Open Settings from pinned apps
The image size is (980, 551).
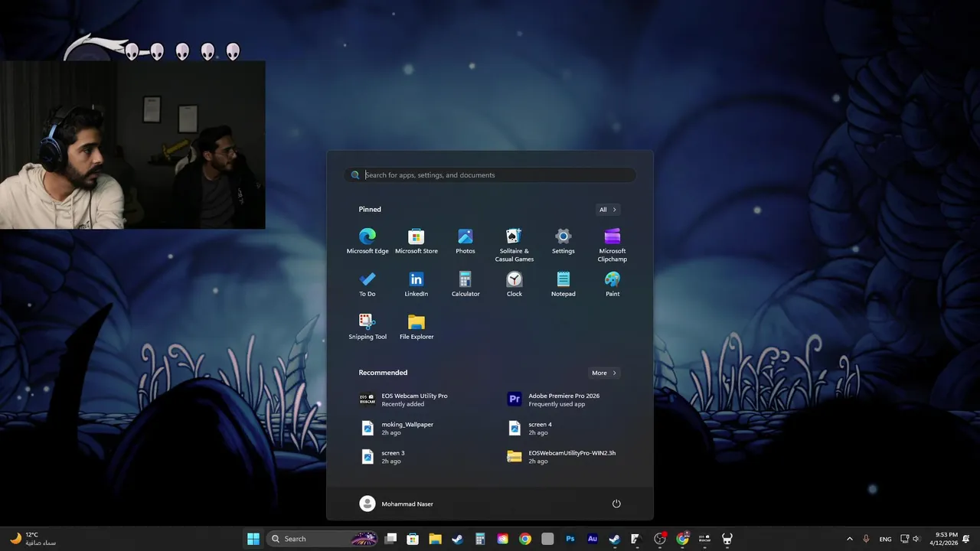coord(563,241)
